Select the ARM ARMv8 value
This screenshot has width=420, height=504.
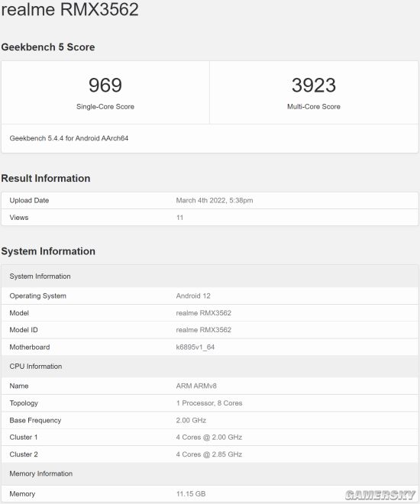[x=196, y=386]
